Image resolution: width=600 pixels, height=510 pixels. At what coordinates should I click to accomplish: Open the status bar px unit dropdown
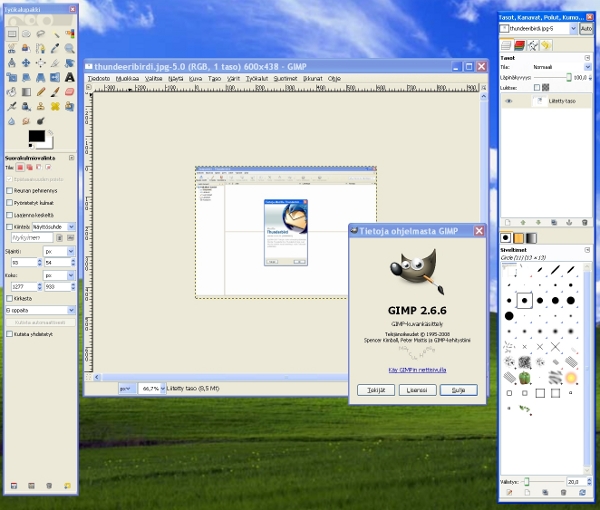coord(126,389)
